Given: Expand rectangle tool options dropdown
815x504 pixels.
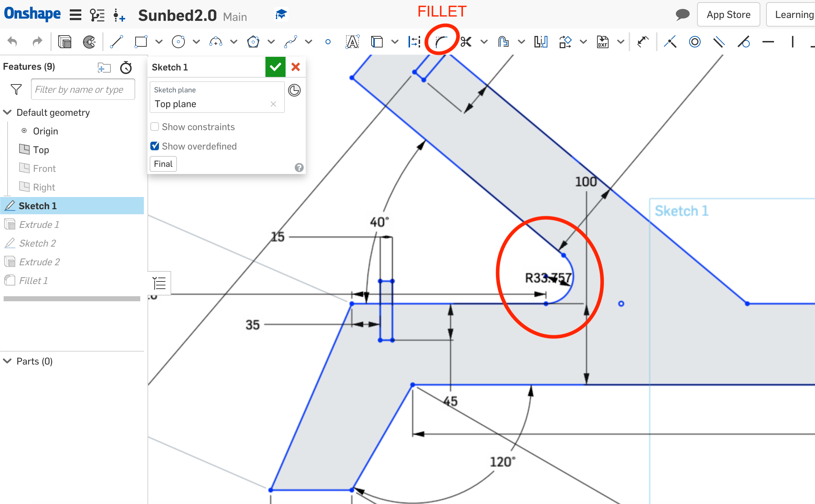Looking at the screenshot, I should (x=159, y=42).
